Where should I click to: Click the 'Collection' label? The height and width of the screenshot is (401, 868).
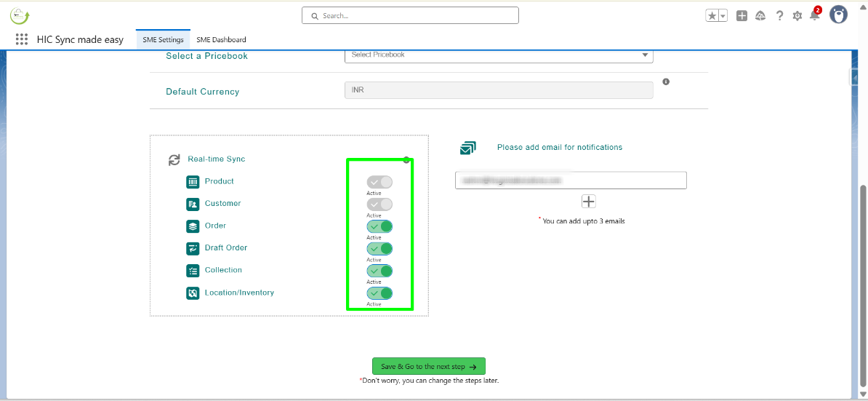[223, 270]
